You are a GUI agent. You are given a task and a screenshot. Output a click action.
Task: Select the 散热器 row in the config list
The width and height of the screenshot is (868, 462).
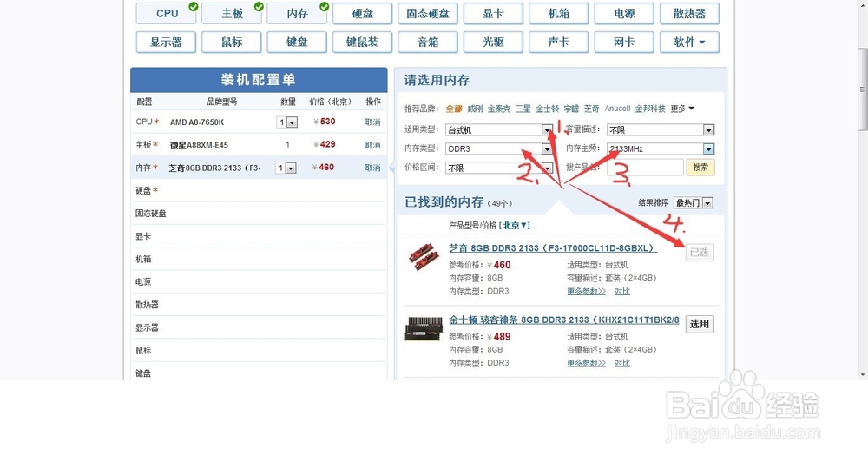pos(259,305)
